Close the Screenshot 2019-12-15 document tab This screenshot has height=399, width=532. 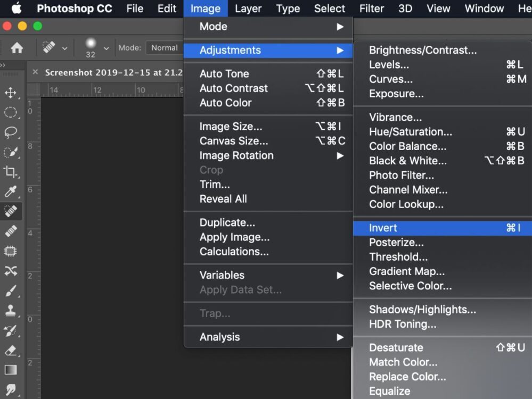click(35, 72)
